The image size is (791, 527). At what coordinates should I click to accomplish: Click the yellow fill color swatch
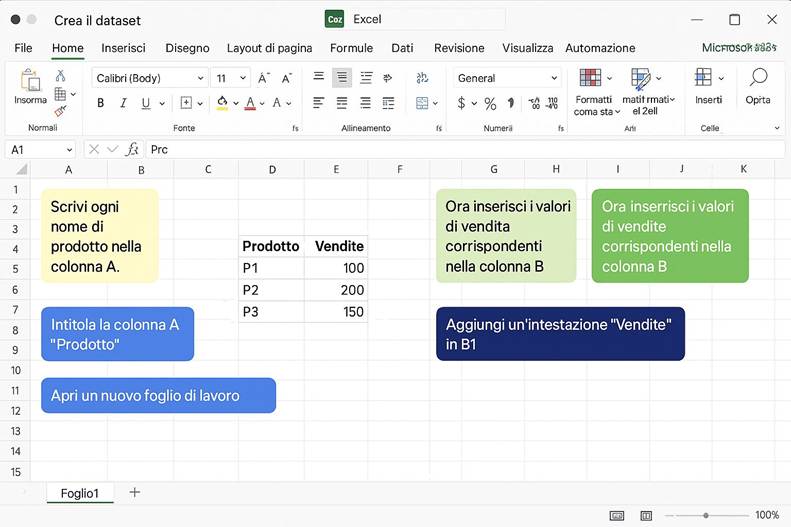[x=222, y=103]
